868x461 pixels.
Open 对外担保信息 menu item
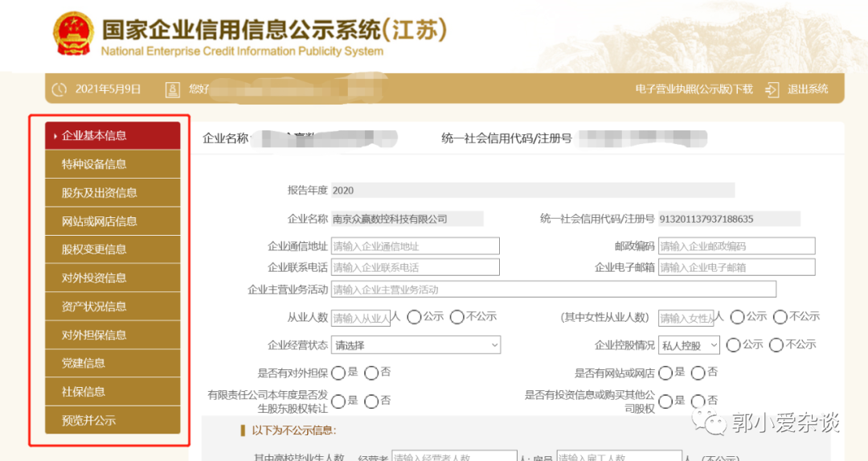coord(113,335)
